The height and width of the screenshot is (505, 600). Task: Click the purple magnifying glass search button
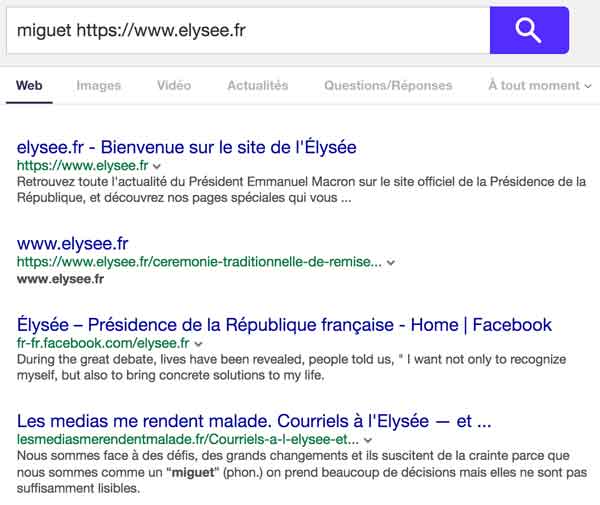(x=529, y=30)
